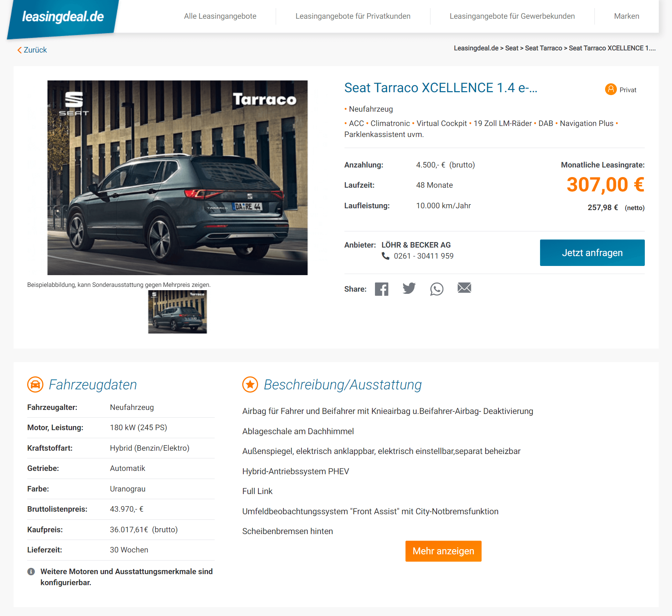Open the Seat Tarraco breadcrumb link
Viewport: 672px width, 616px height.
[x=543, y=48]
